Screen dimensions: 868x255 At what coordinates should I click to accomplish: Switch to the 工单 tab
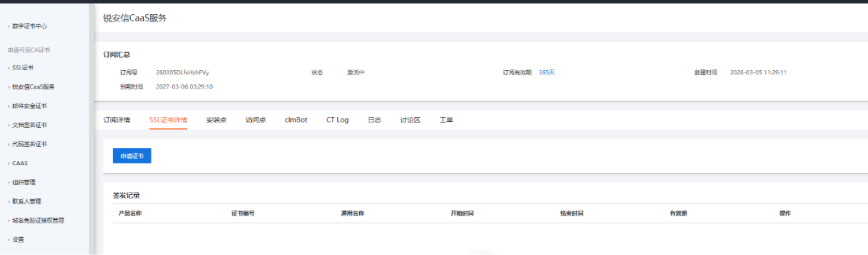(446, 120)
